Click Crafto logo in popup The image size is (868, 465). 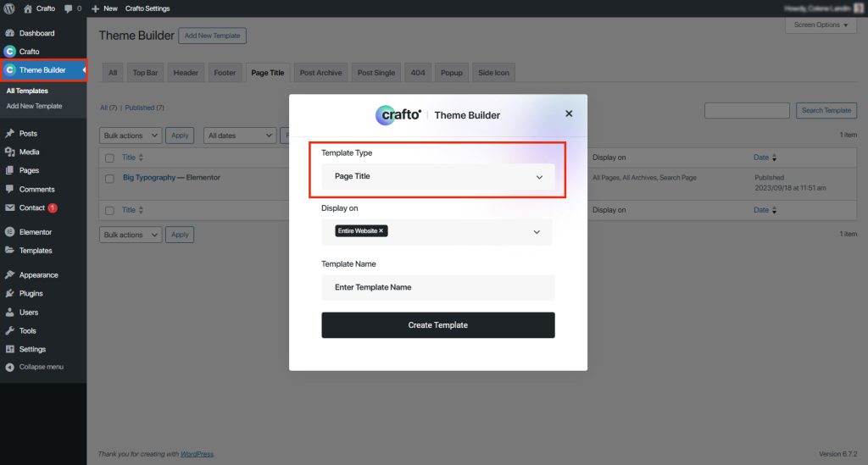(x=398, y=115)
